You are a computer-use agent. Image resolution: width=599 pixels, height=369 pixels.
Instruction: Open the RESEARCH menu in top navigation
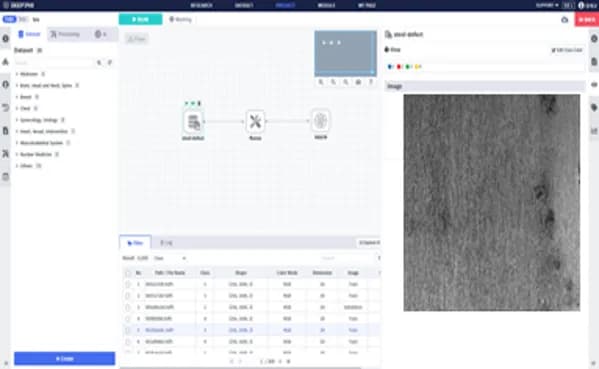tap(202, 5)
